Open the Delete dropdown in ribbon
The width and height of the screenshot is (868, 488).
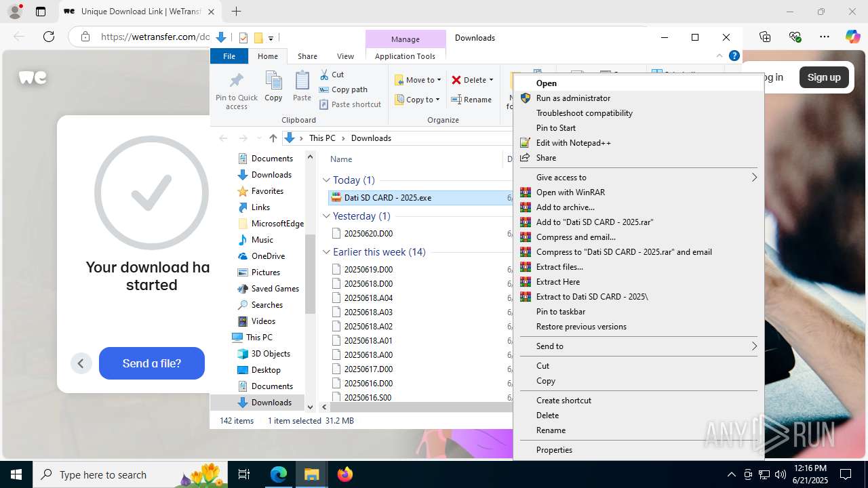tap(473, 80)
